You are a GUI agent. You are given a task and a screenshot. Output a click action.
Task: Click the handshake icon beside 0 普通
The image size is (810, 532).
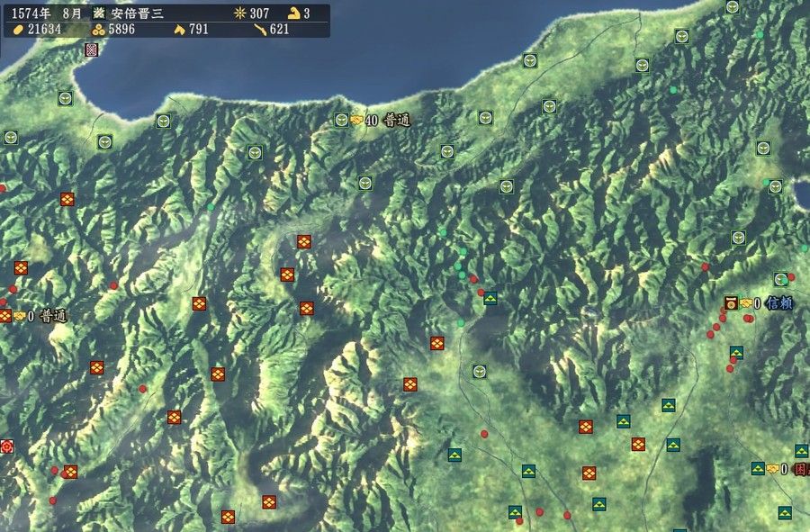(20, 316)
